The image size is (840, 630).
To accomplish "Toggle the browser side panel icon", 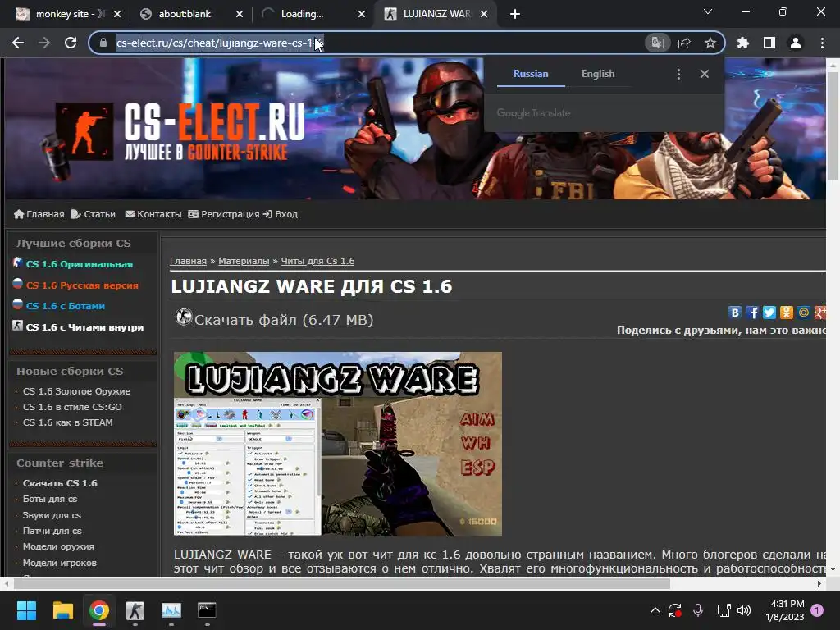I will pos(769,43).
